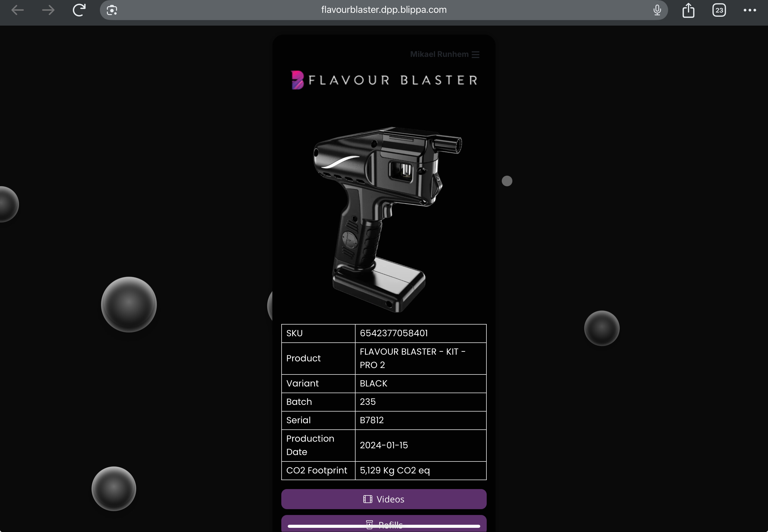Focus the flavourblaster.dpp.blippa.com address bar
The height and width of the screenshot is (532, 768).
coord(384,10)
